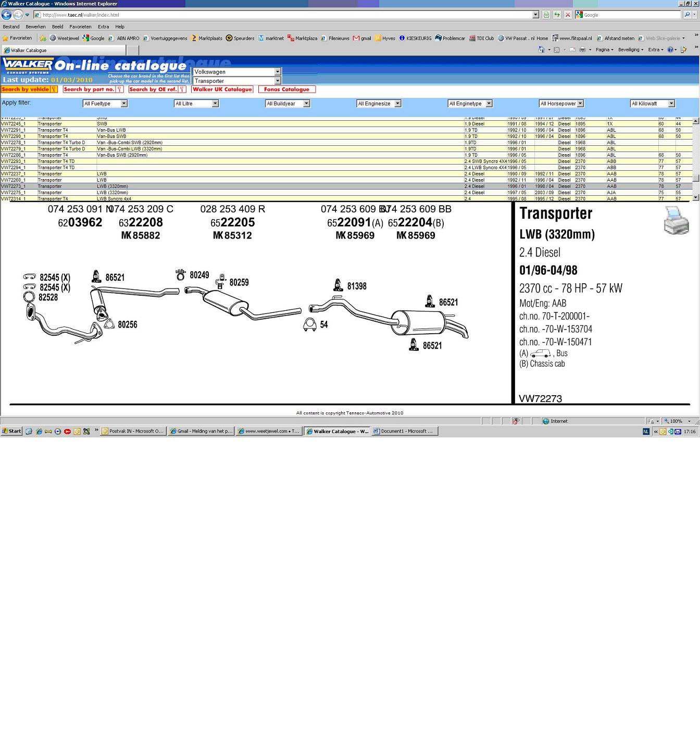Open the car brand dropdown showing Volkswagen

tap(237, 72)
